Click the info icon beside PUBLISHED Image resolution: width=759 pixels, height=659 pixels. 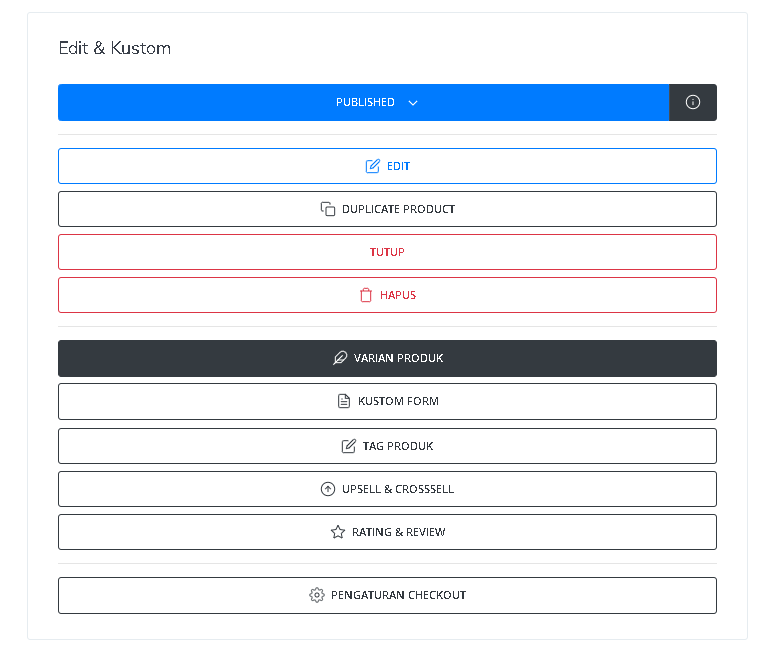tap(693, 103)
